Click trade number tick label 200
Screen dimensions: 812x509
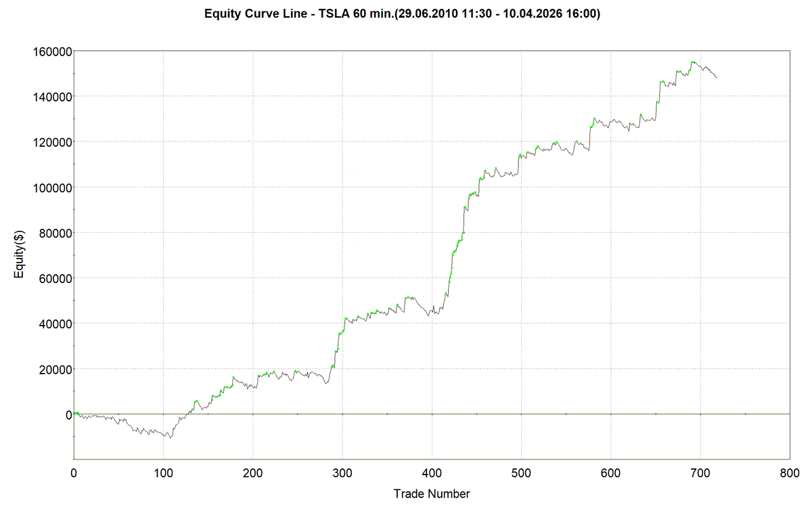253,472
